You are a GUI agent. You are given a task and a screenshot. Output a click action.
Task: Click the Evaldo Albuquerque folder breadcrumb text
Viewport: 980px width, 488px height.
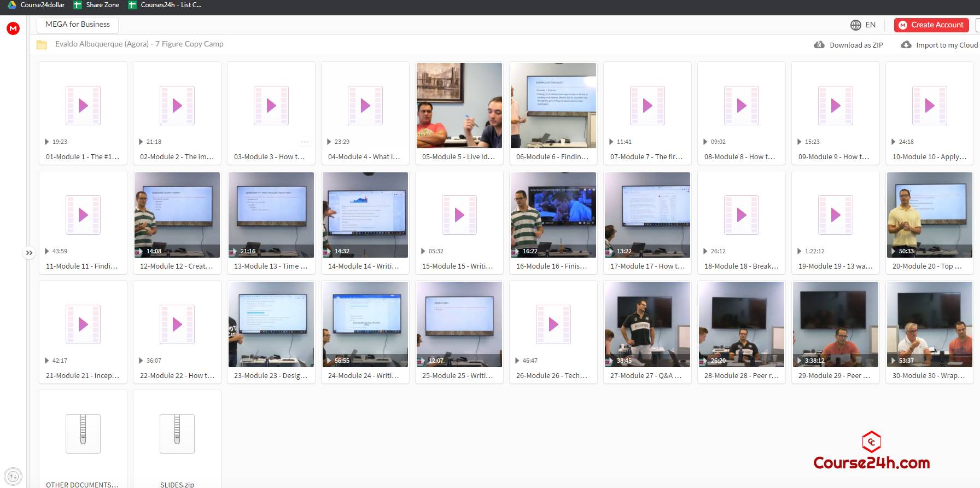(139, 44)
